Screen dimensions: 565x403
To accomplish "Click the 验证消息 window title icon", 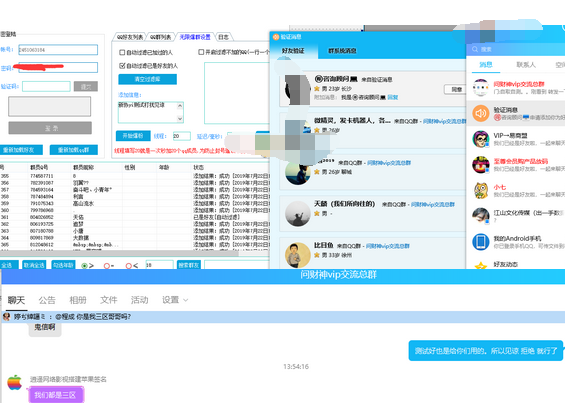I will pos(276,37).
